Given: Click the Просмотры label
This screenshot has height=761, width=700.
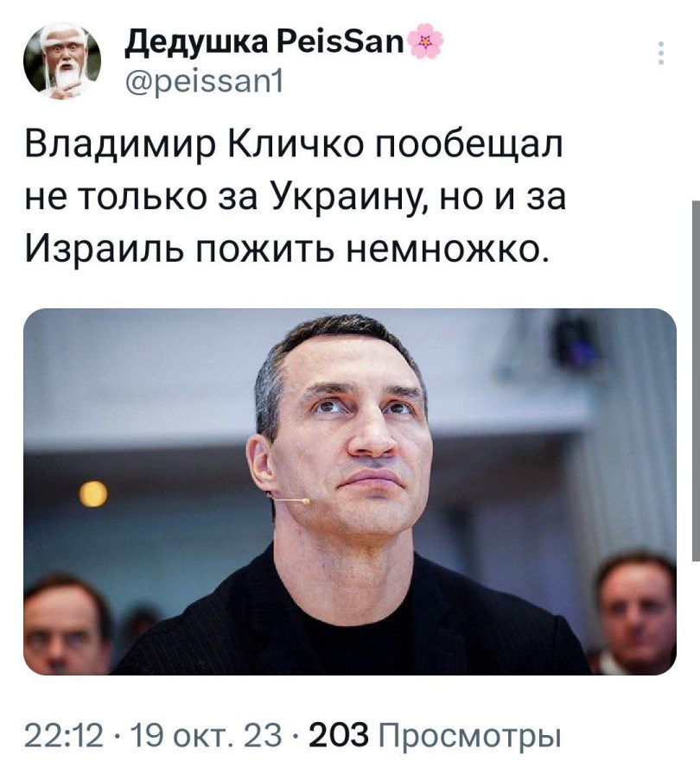Looking at the screenshot, I should (468, 736).
